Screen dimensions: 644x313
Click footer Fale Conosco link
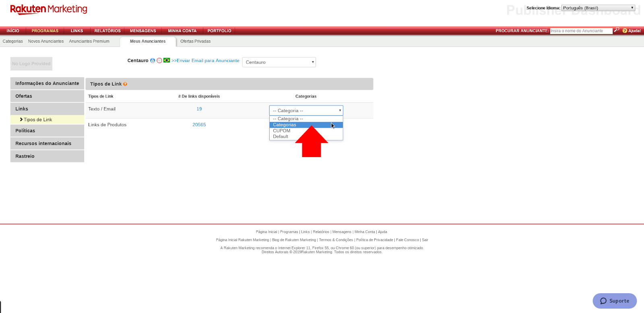(407, 240)
